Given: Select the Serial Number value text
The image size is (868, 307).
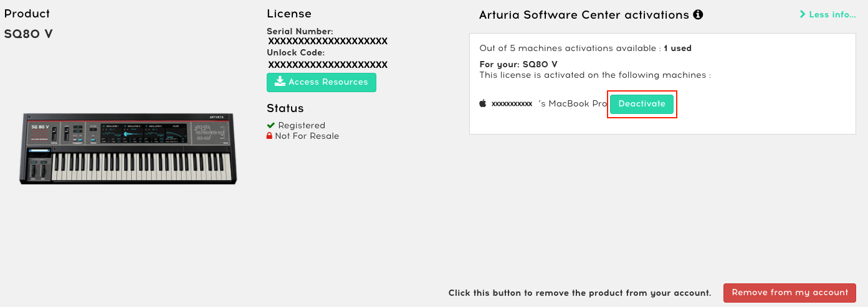Looking at the screenshot, I should (328, 42).
